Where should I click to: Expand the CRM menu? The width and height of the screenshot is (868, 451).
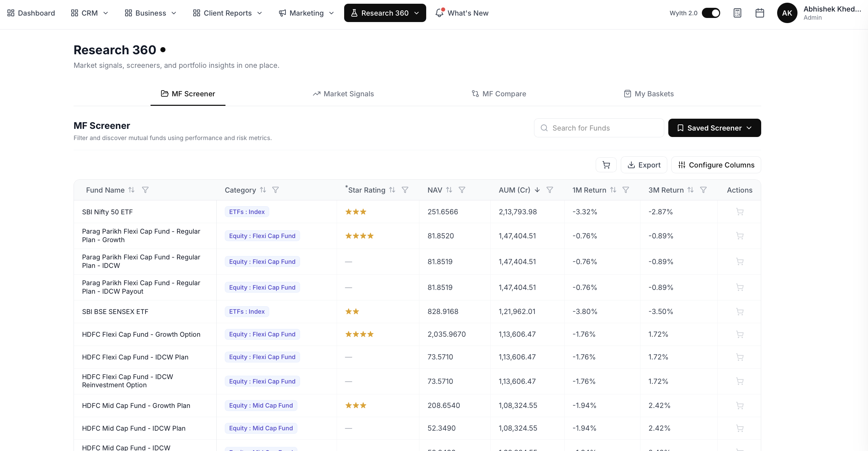pyautogui.click(x=90, y=13)
